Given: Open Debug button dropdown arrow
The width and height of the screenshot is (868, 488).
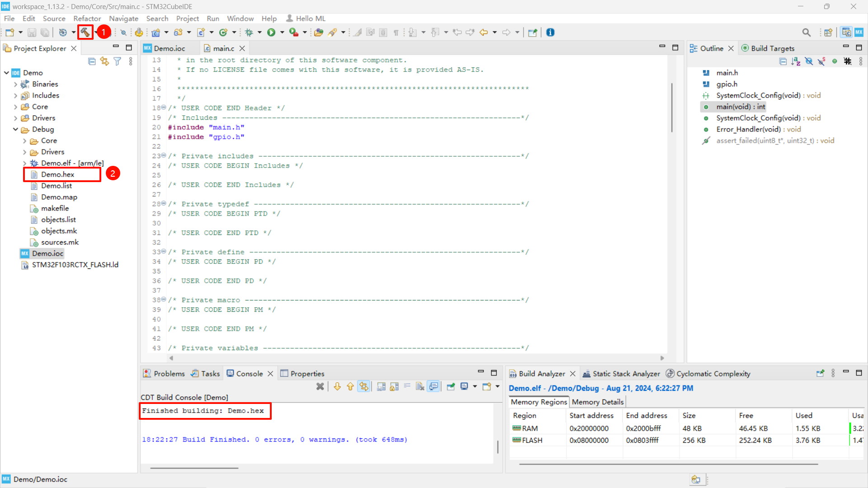Looking at the screenshot, I should pos(259,33).
